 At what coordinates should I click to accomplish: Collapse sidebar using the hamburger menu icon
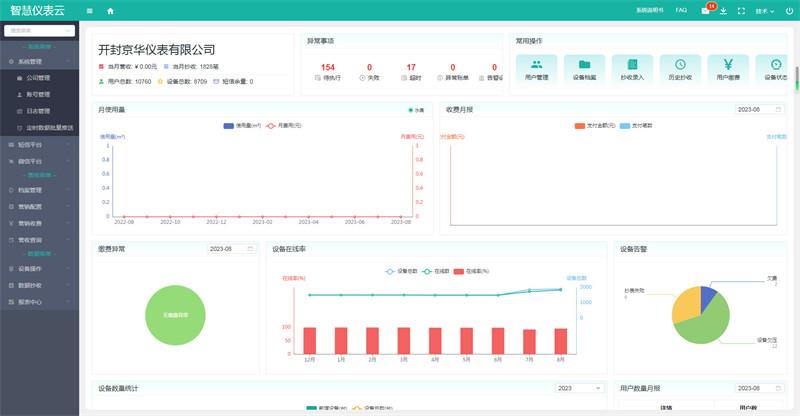pos(90,11)
